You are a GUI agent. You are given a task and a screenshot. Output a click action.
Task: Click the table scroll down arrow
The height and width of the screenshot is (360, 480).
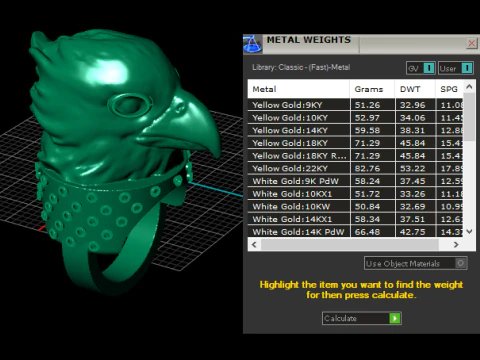point(469,231)
